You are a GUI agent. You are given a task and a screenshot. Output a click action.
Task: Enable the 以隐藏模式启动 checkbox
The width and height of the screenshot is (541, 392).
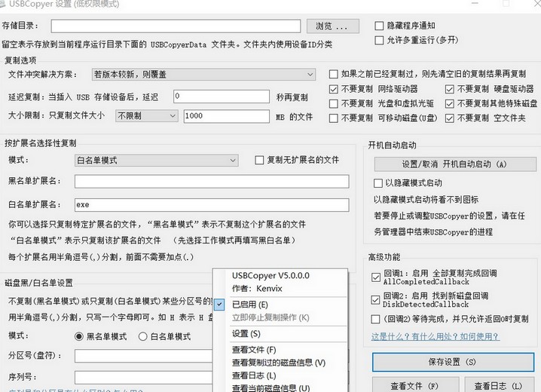(x=378, y=183)
